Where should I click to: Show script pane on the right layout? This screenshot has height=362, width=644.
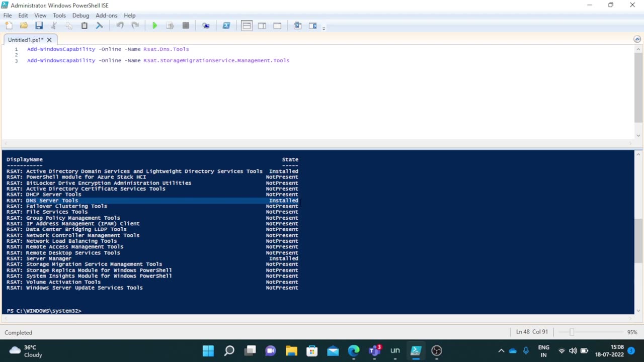pos(262,26)
